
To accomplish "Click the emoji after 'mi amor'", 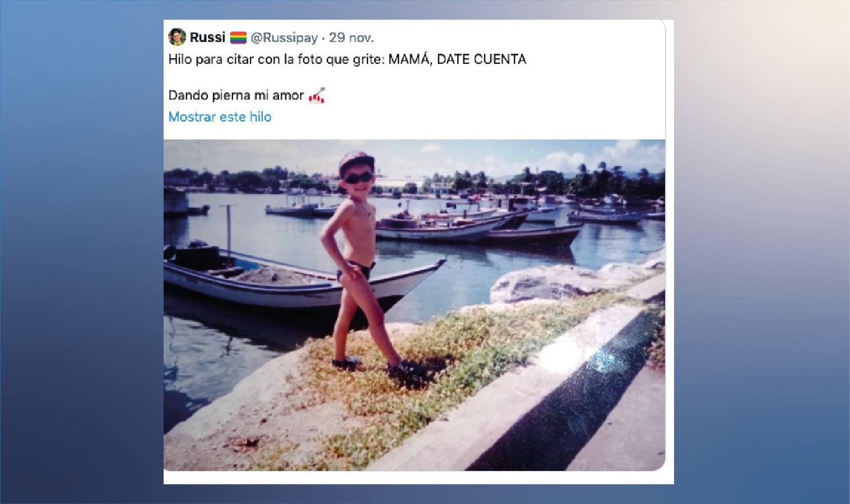I will 317,96.
